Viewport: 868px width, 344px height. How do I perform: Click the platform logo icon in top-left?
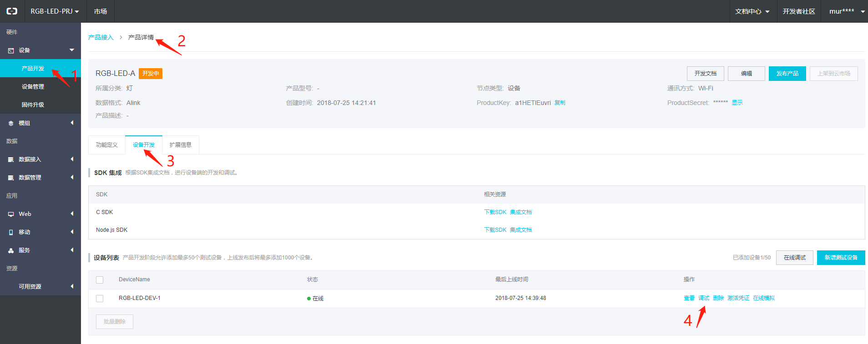(x=12, y=11)
